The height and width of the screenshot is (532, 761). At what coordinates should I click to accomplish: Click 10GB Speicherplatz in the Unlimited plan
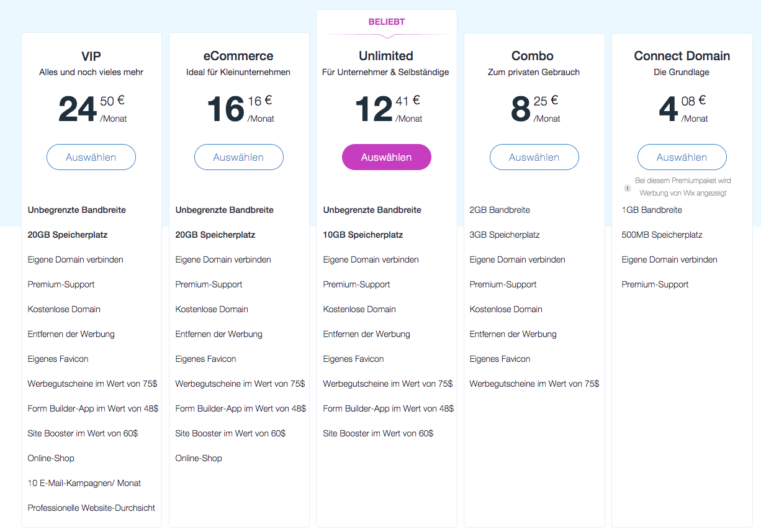(x=363, y=235)
